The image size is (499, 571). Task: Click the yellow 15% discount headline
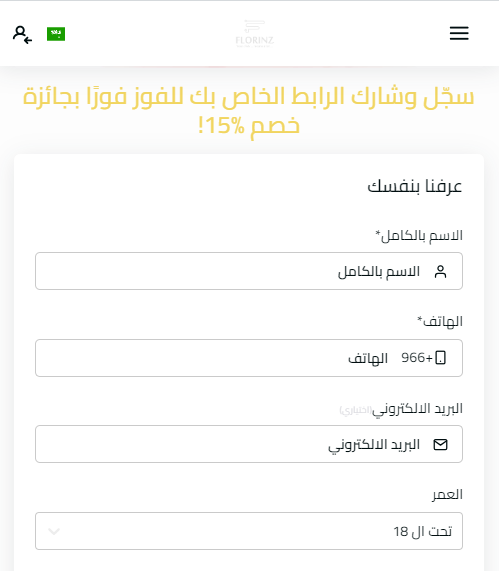click(x=249, y=111)
